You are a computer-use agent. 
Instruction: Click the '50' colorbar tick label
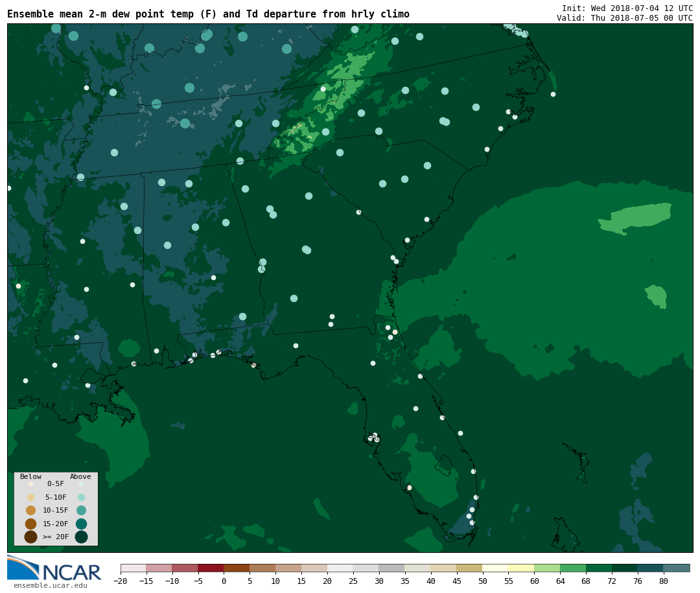click(x=483, y=581)
